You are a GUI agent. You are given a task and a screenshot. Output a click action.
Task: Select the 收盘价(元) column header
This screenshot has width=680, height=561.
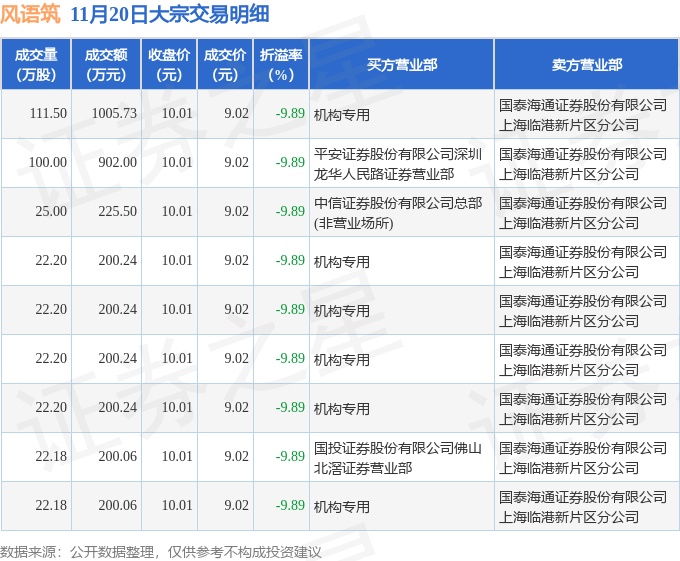coord(169,65)
